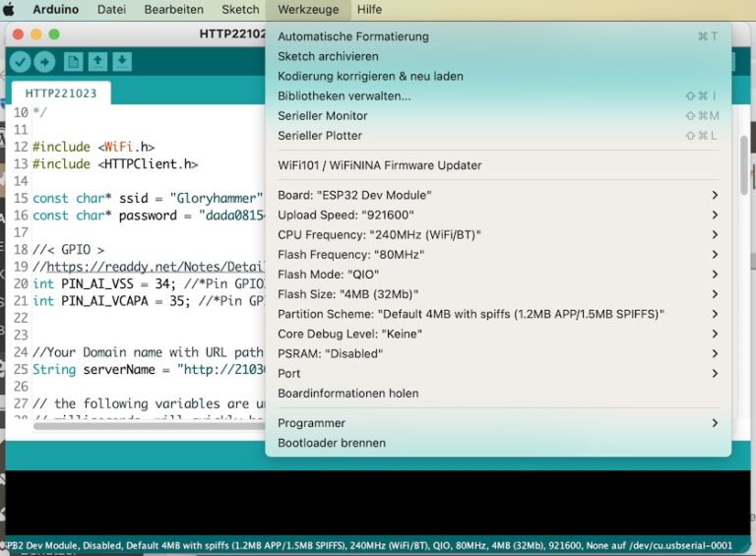Click Bibliotheken verwalten... entry

coord(344,96)
